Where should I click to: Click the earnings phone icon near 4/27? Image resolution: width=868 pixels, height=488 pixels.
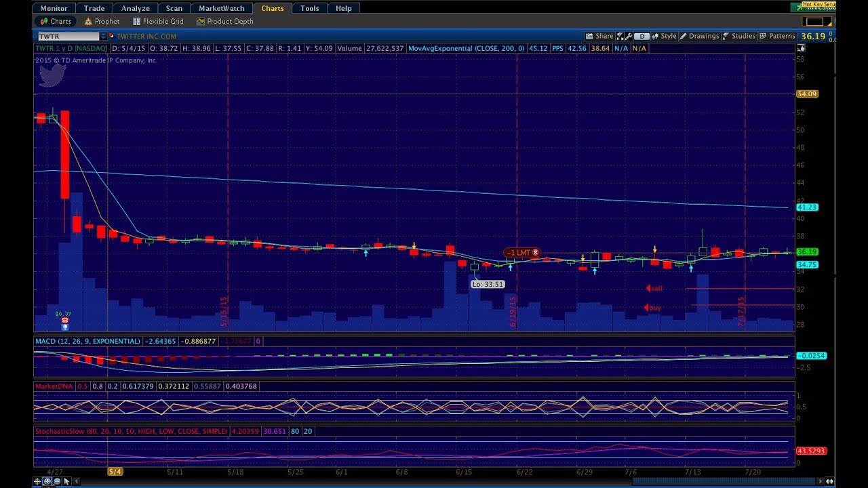[65, 321]
